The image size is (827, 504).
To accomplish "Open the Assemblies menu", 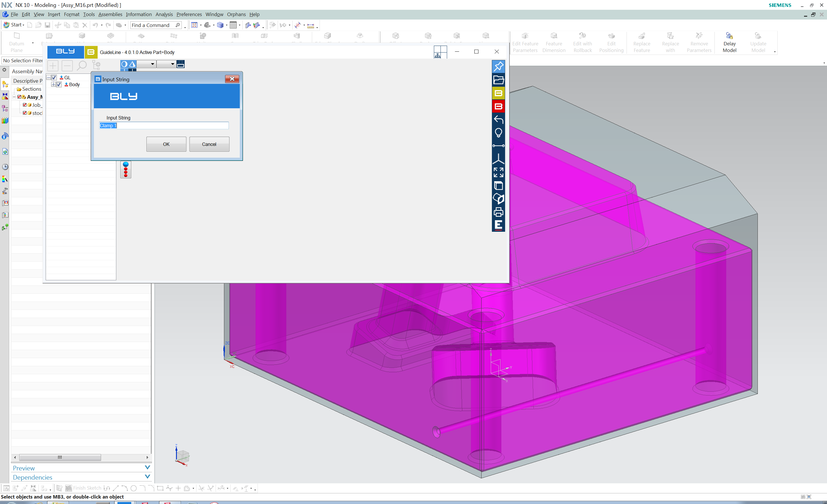I will (x=110, y=14).
